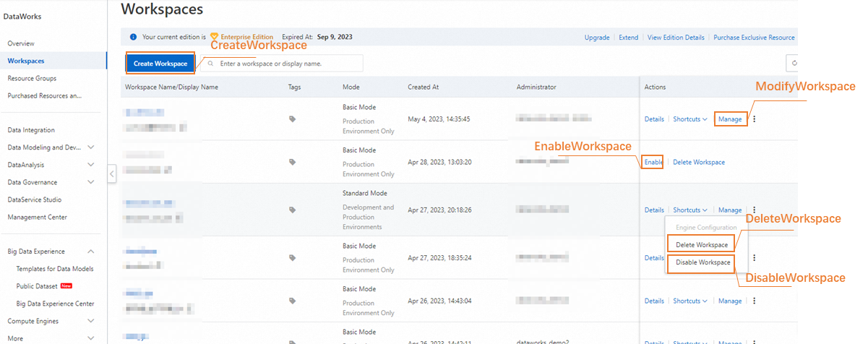Image resolution: width=868 pixels, height=344 pixels.
Task: Click tag icon in 20:18:26 row
Action: point(293,210)
